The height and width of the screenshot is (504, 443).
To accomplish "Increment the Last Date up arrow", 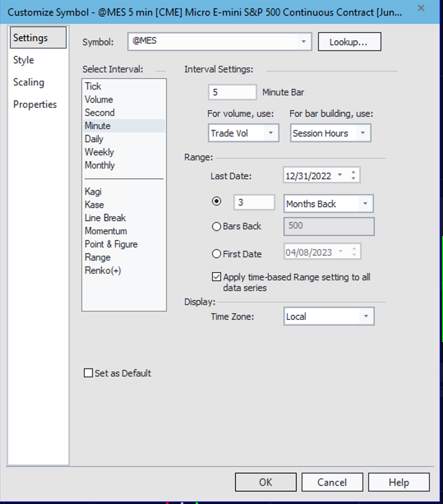I will 353,172.
